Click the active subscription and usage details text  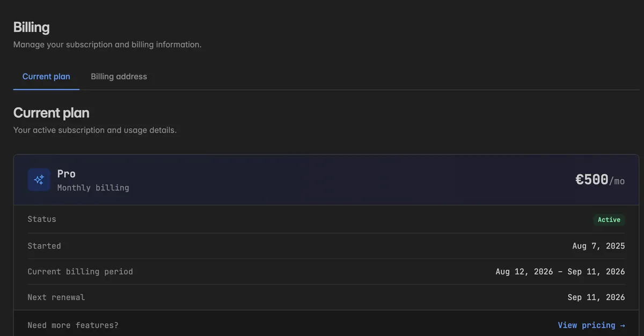pyautogui.click(x=95, y=130)
